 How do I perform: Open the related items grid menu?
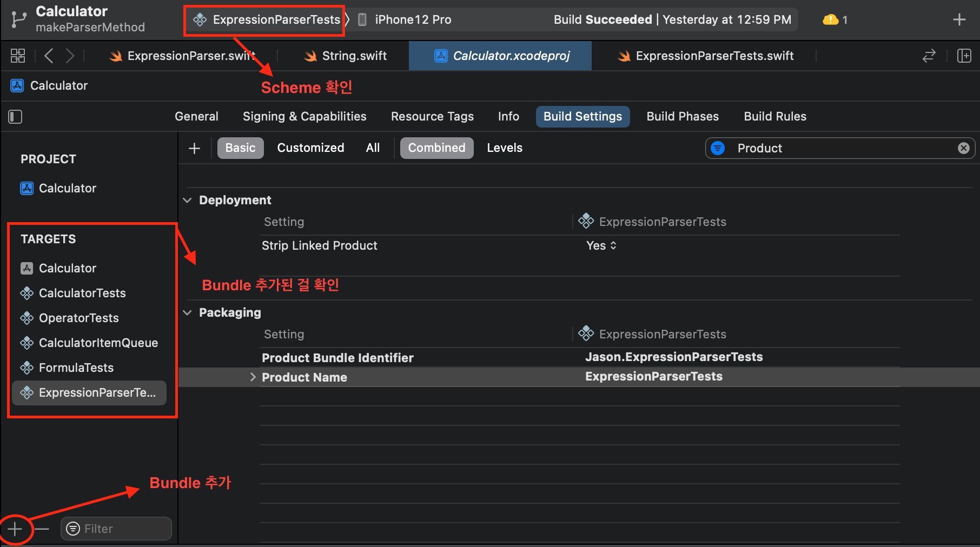click(18, 56)
